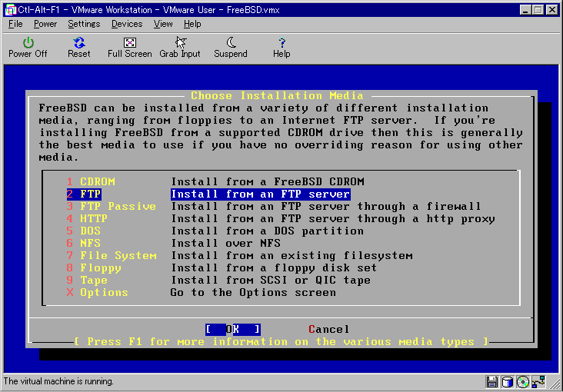Select the 7 File System option
The image size is (563, 392).
tap(112, 256)
